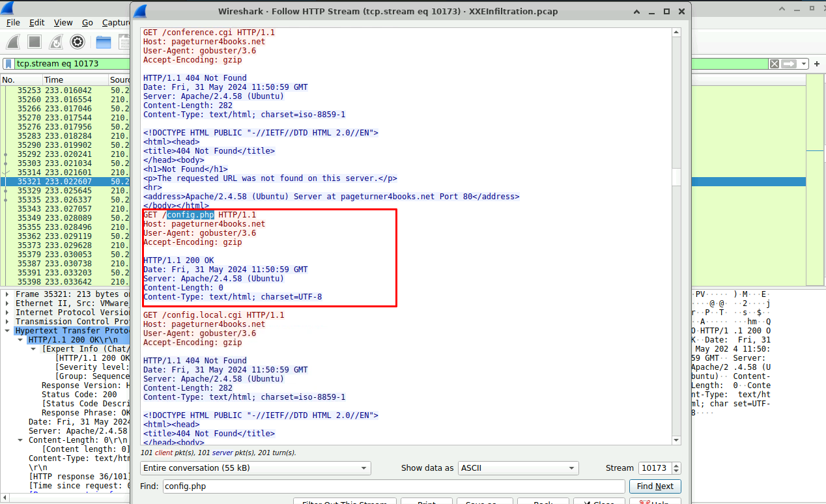Click the stop capture square icon
The width and height of the screenshot is (826, 504).
(x=35, y=42)
